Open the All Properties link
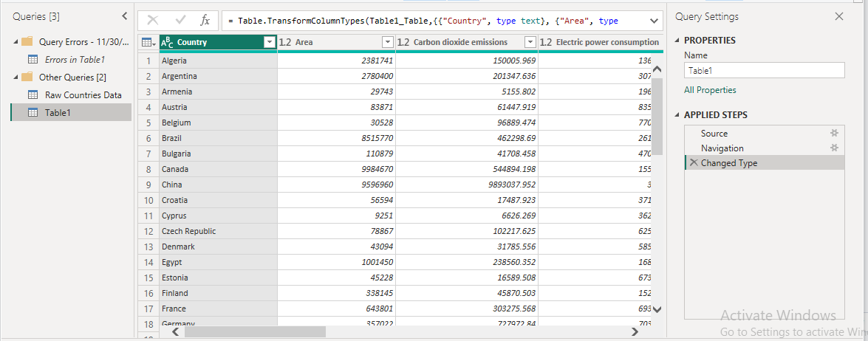The height and width of the screenshot is (341, 868). point(710,90)
